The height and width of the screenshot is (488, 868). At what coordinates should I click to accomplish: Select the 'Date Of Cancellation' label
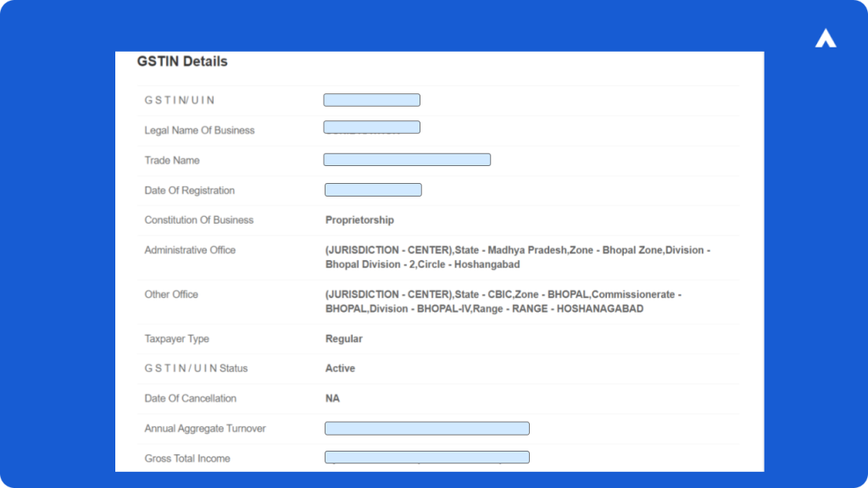tap(190, 398)
